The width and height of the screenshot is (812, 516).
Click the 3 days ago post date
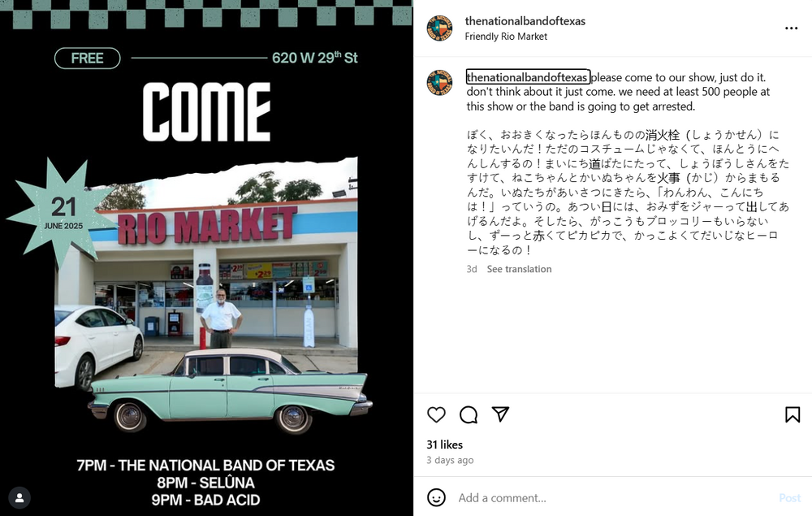450,460
